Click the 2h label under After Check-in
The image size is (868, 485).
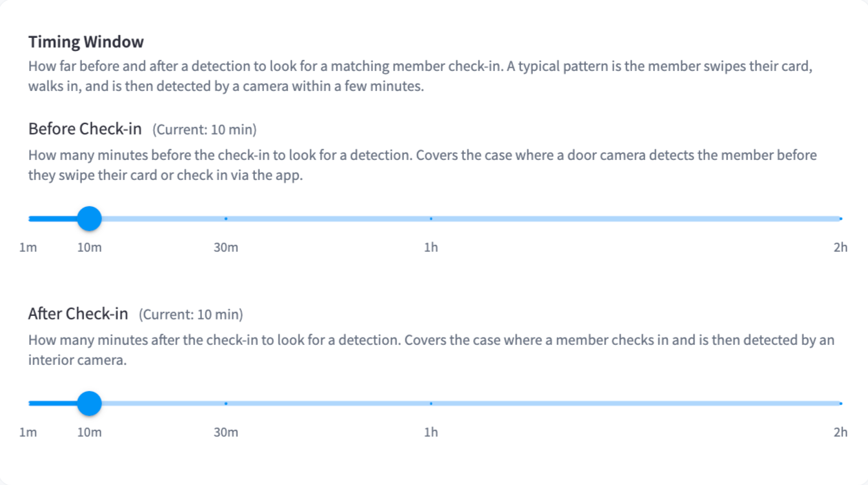coord(840,433)
